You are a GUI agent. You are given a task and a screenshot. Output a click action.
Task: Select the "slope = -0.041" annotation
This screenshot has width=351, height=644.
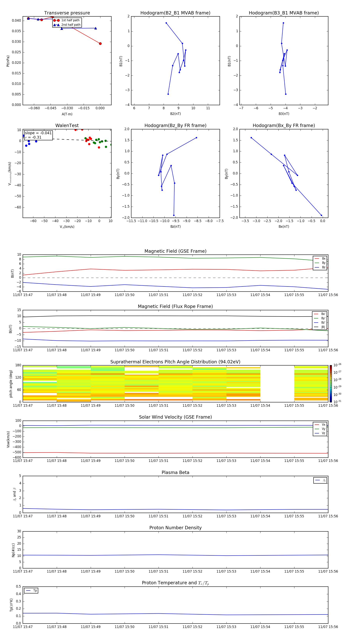coord(38,133)
